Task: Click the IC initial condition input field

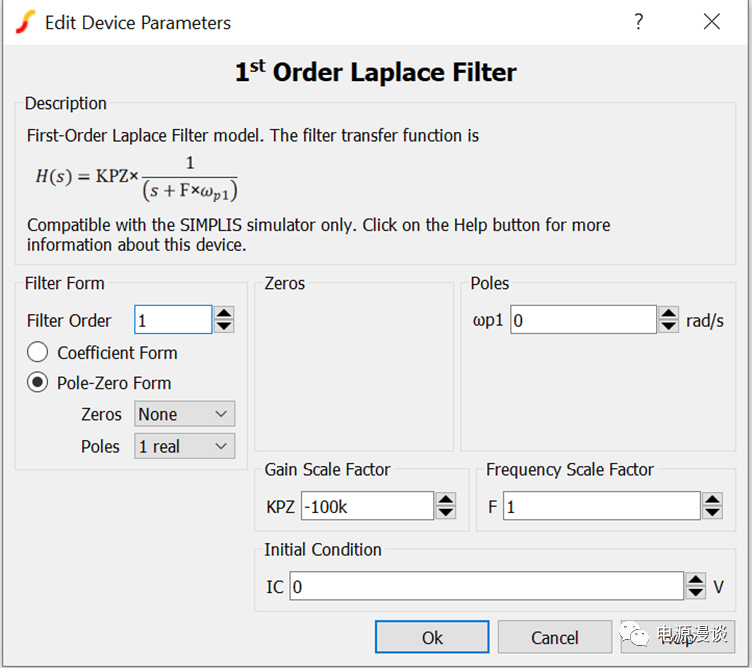Action: (486, 587)
